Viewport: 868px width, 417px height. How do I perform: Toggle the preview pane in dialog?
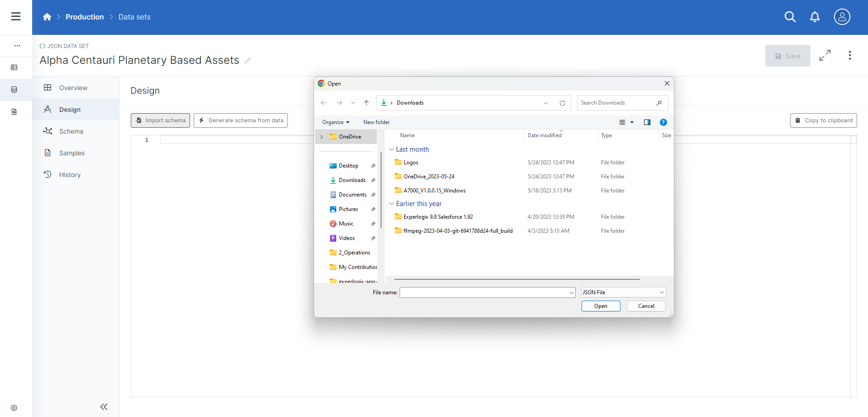pyautogui.click(x=647, y=122)
